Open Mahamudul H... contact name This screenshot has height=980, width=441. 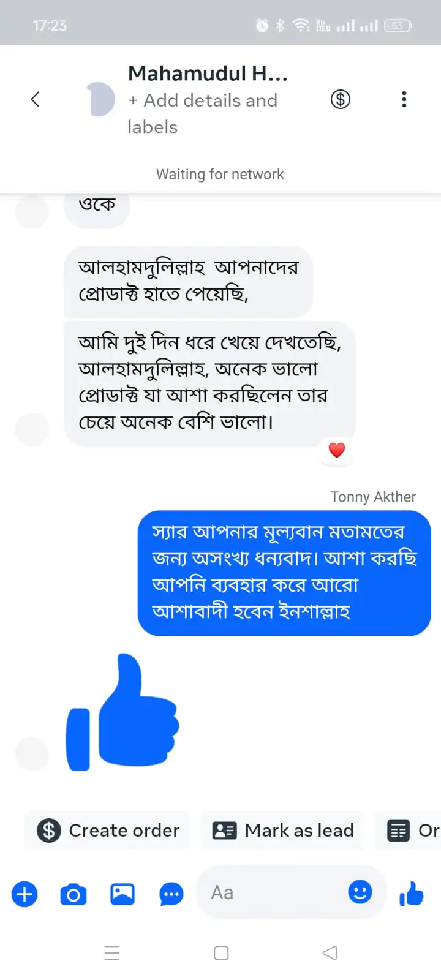tap(208, 73)
